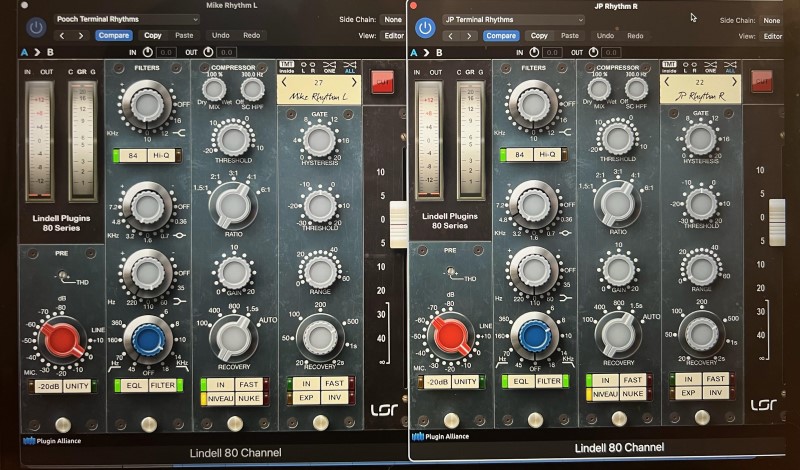Click output fader handle in JP Rhythm R

pyautogui.click(x=777, y=222)
